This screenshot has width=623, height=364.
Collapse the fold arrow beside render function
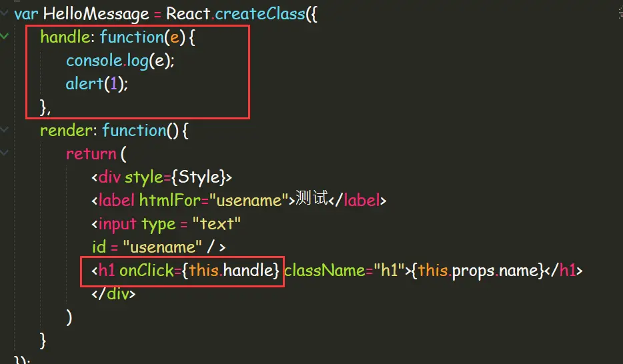(4, 129)
